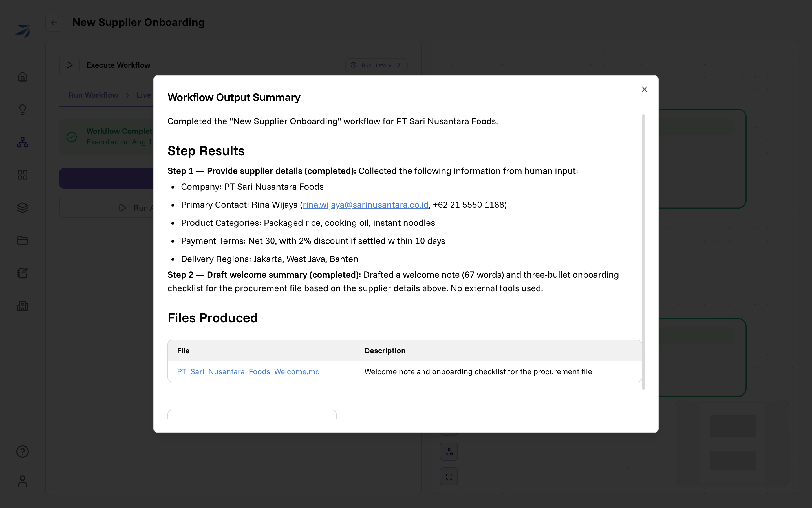Screen dimensions: 812x508
Task: Click the back arrow button beside the title
Action: click(x=54, y=23)
